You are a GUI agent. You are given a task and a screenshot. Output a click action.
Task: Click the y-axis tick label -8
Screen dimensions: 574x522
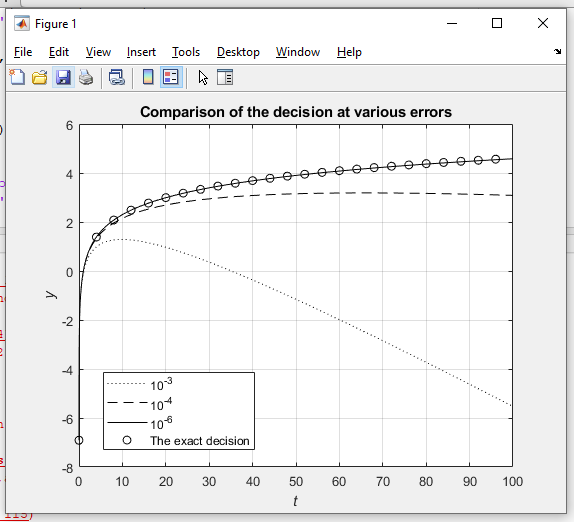click(x=67, y=469)
